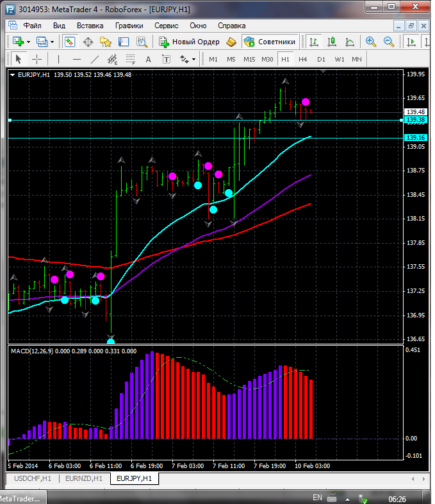Switch to M5 timeframe

pyautogui.click(x=231, y=59)
